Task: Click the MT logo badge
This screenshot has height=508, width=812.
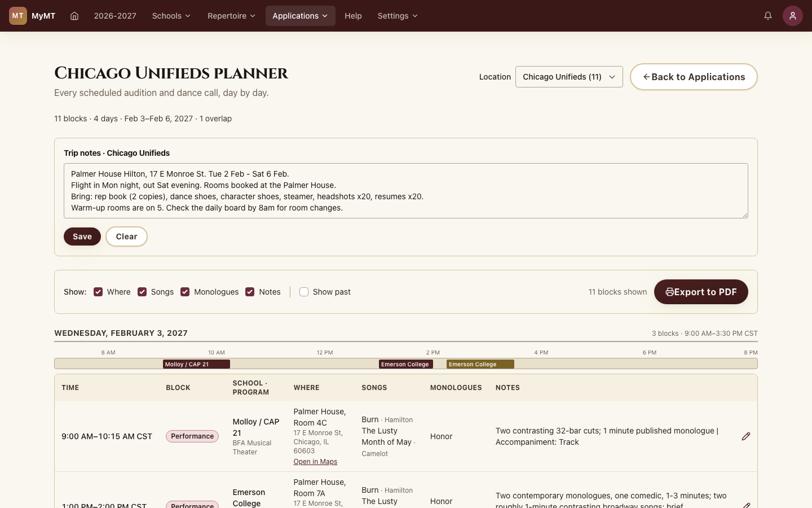Action: tap(18, 16)
